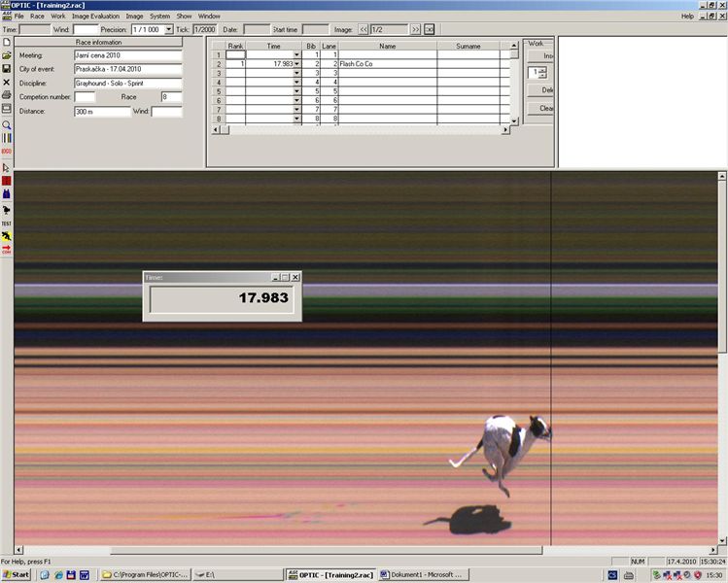Click the black X delete icon in sidebar

7,83
